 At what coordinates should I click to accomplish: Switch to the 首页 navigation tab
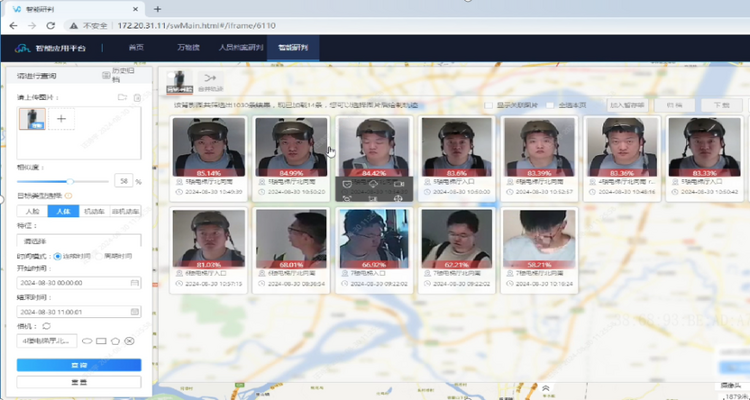pos(136,47)
